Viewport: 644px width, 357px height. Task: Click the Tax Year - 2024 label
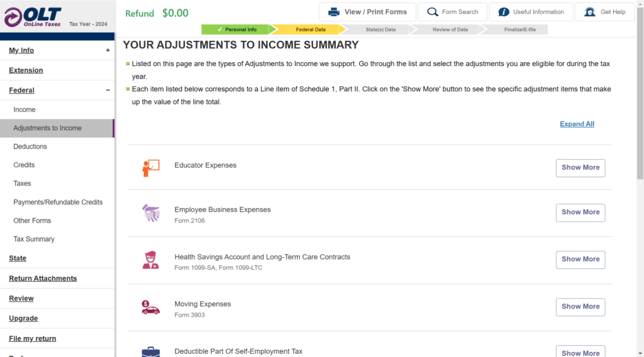[88, 25]
